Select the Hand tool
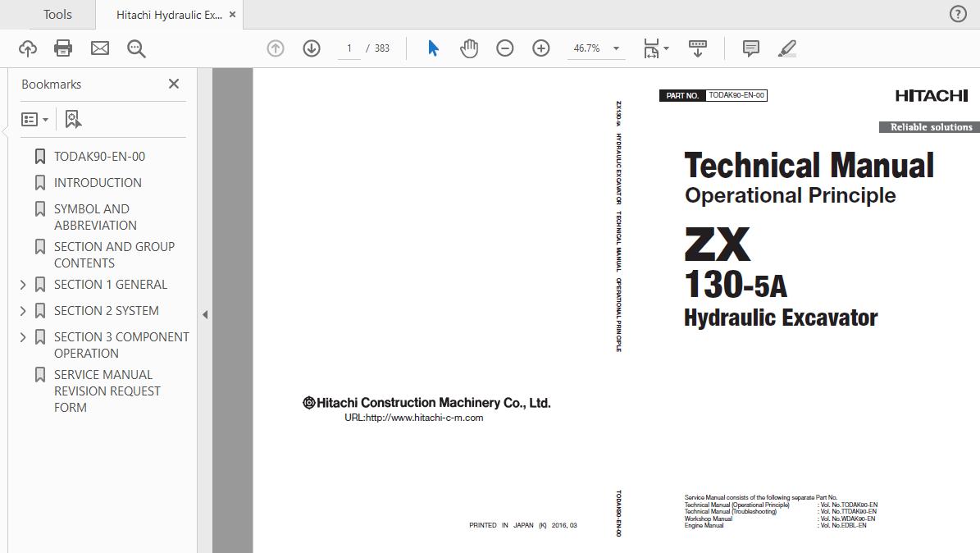The image size is (980, 553). (468, 48)
